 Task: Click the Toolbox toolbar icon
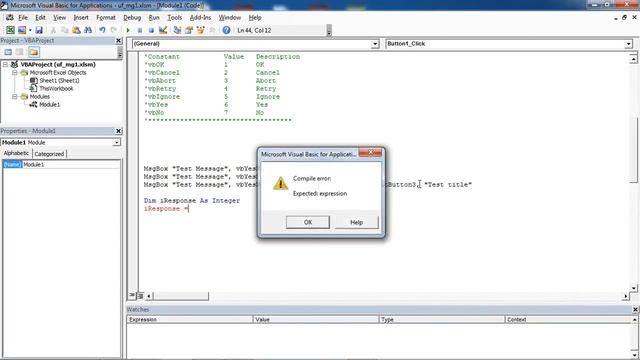tap(212, 30)
